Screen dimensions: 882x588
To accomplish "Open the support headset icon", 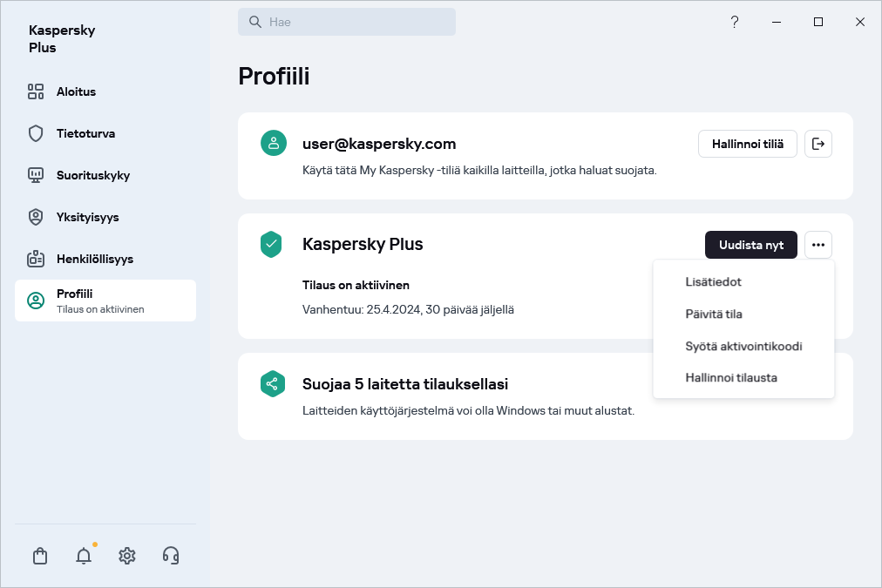I will [171, 556].
